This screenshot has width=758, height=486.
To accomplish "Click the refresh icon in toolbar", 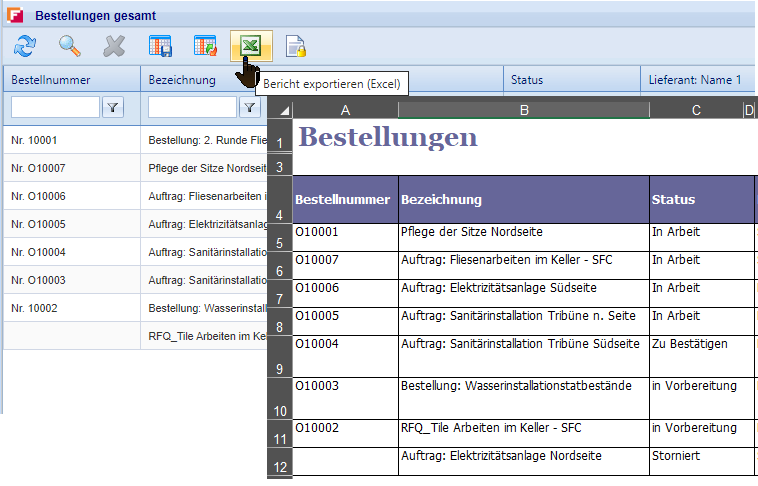I will 24,46.
